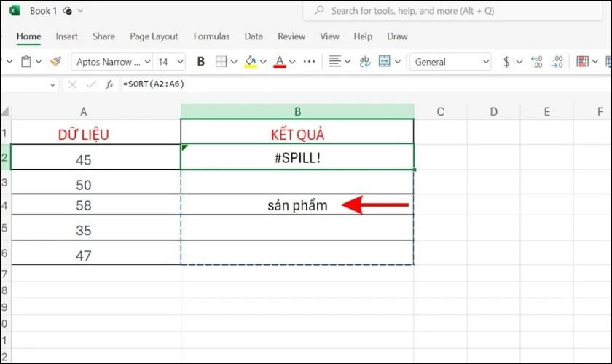
Task: Expand the conditional formatting dropdown arrow
Action: pos(595,62)
